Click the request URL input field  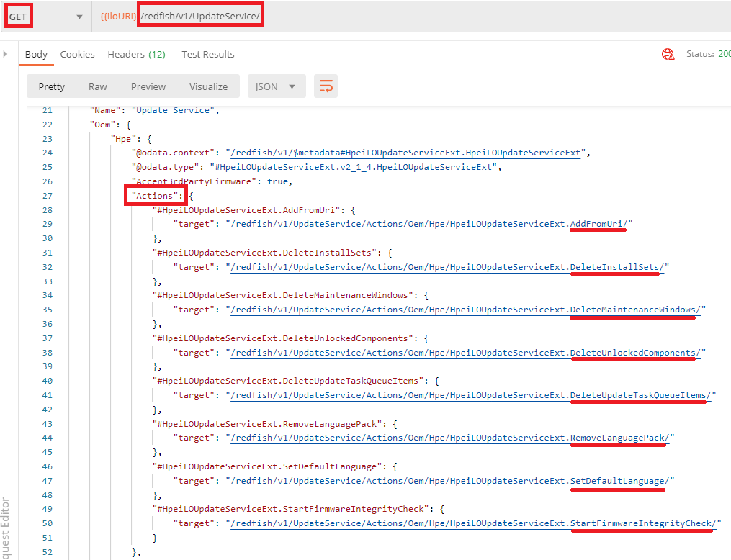432,17
